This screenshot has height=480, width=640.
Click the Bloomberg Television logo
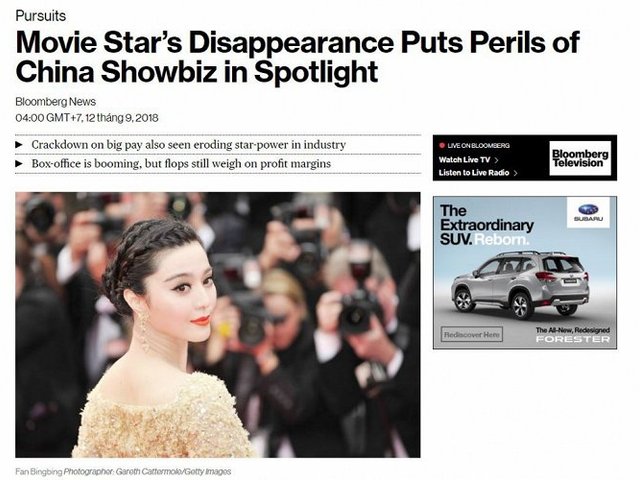tap(580, 158)
